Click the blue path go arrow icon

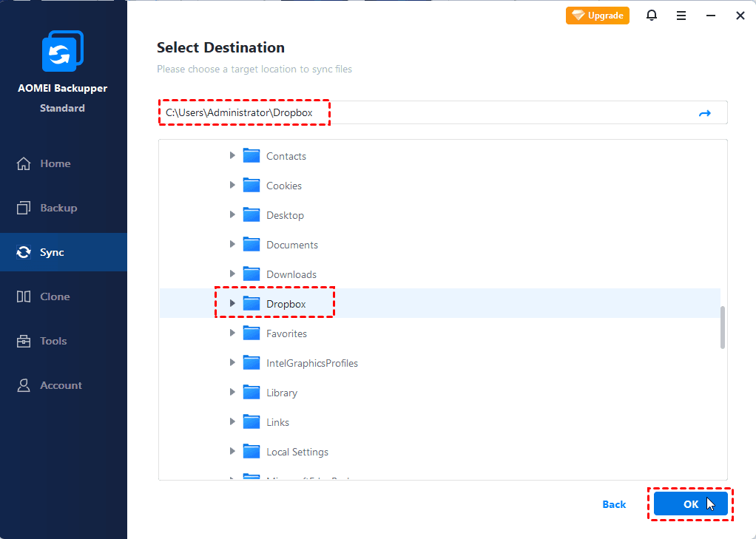point(704,113)
